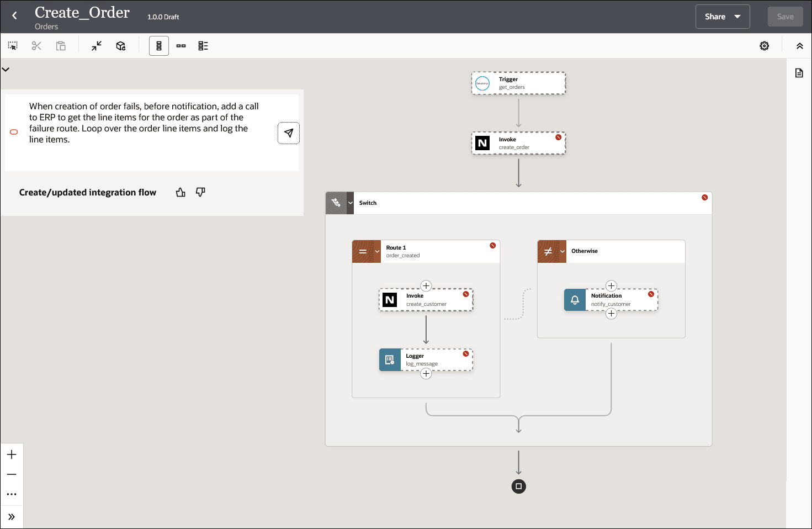Expand the Switch node options chevron

coord(352,203)
